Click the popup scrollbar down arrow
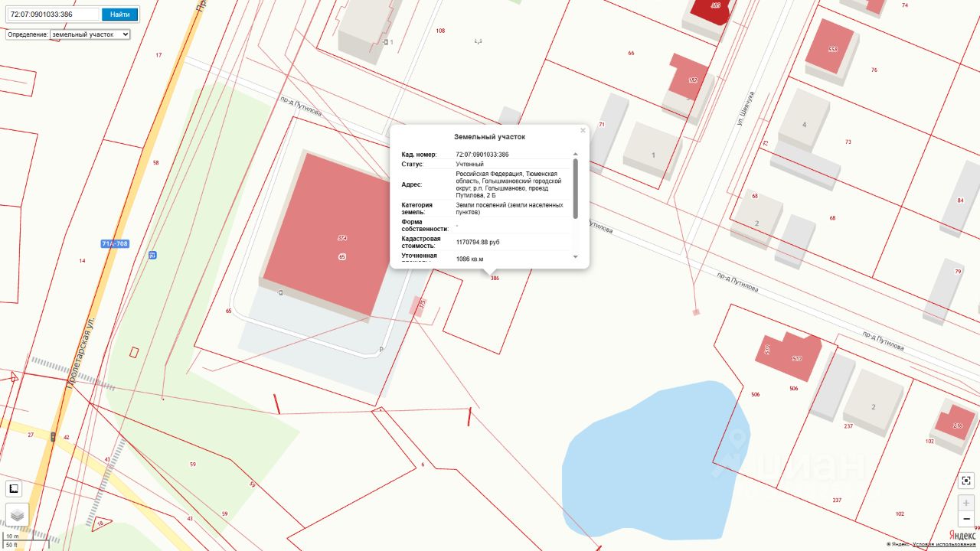This screenshot has width=980, height=551. (x=576, y=257)
